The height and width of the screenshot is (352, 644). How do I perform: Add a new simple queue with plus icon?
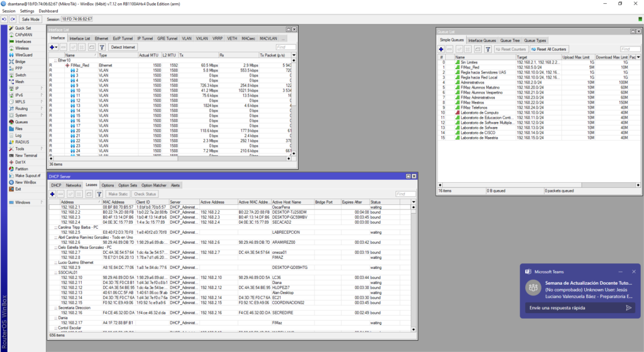click(x=441, y=49)
